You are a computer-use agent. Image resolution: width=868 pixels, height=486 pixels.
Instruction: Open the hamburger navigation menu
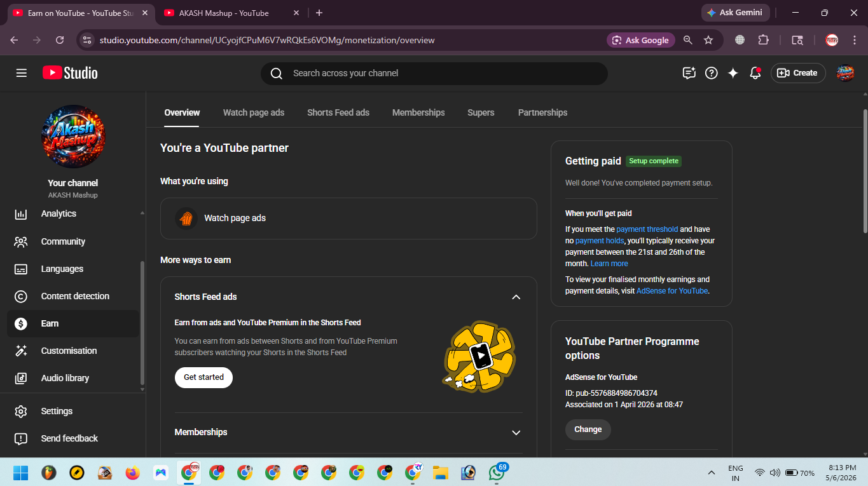(x=22, y=73)
